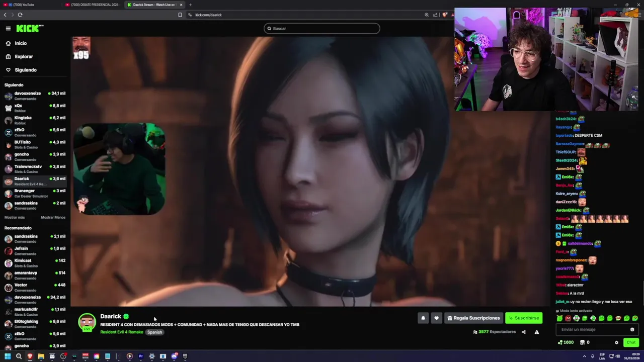Click the green Suscribirse button
Screen dimensions: 644x362
524,318
